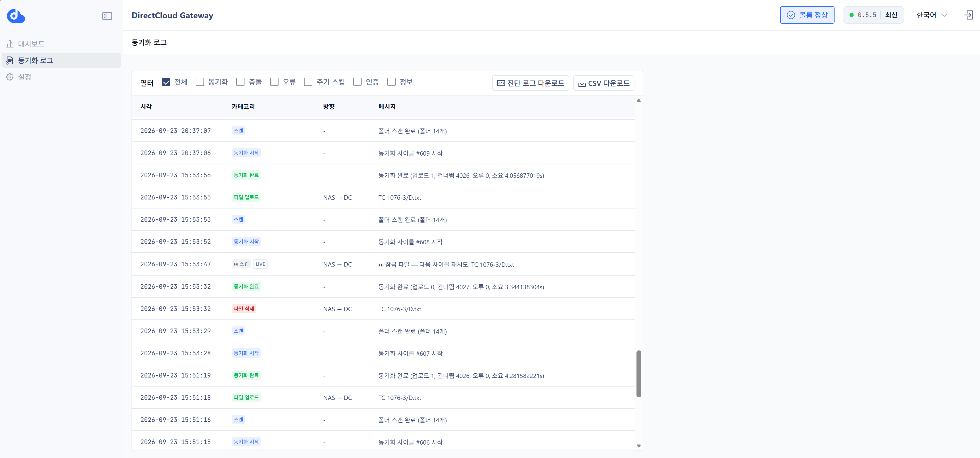Click the DirectCloud cloud logo
Viewport: 980px width, 458px height.
(x=15, y=15)
